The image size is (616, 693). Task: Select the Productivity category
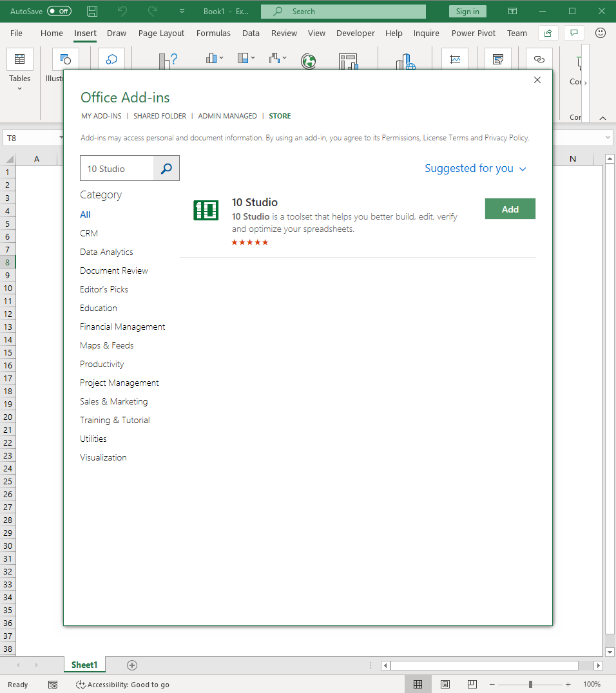(102, 364)
